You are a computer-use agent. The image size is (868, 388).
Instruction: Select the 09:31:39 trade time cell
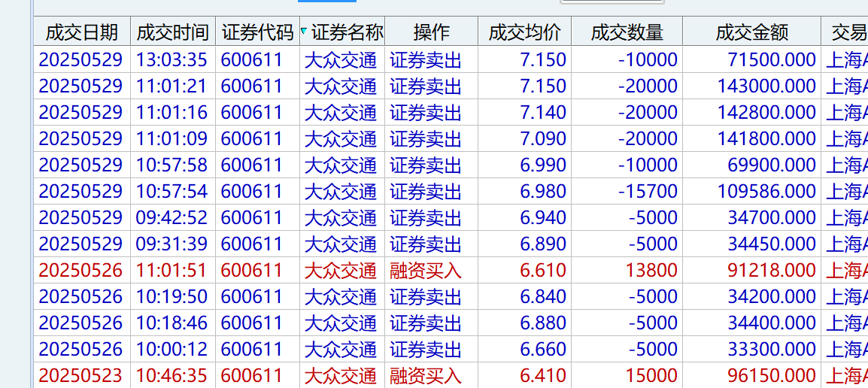tap(171, 244)
